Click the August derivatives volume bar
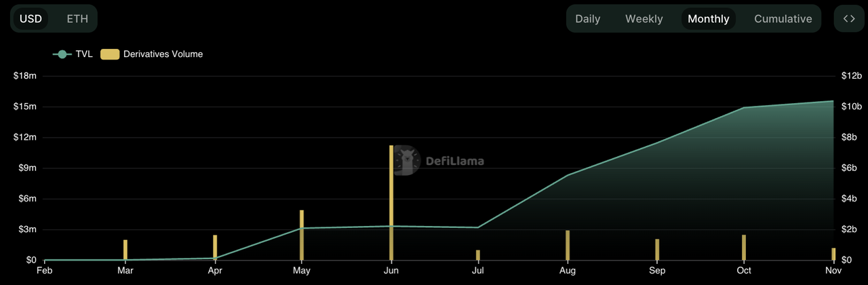Image resolution: width=868 pixels, height=285 pixels. click(x=568, y=245)
